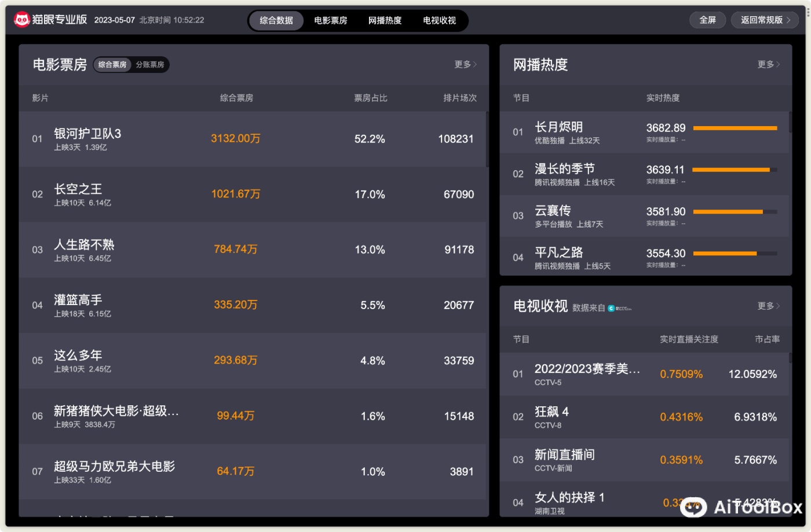Switch to the 电视收视 tab
This screenshot has height=532, width=811.
point(439,20)
